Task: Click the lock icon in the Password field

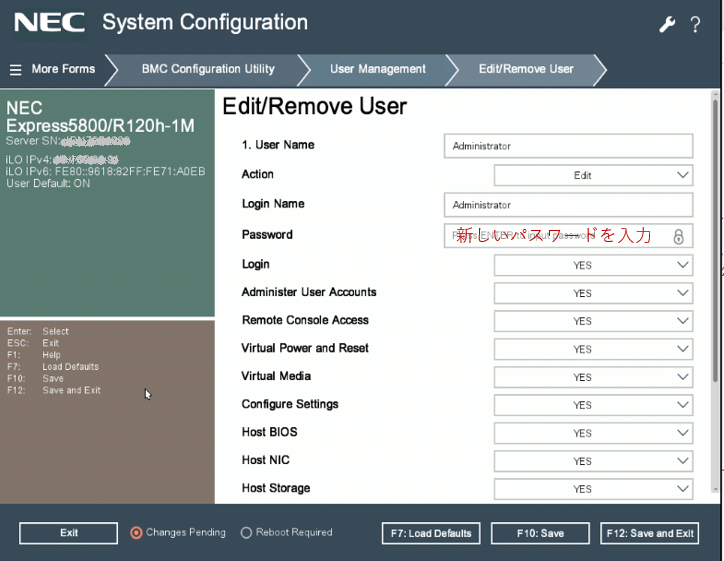Action: 678,237
